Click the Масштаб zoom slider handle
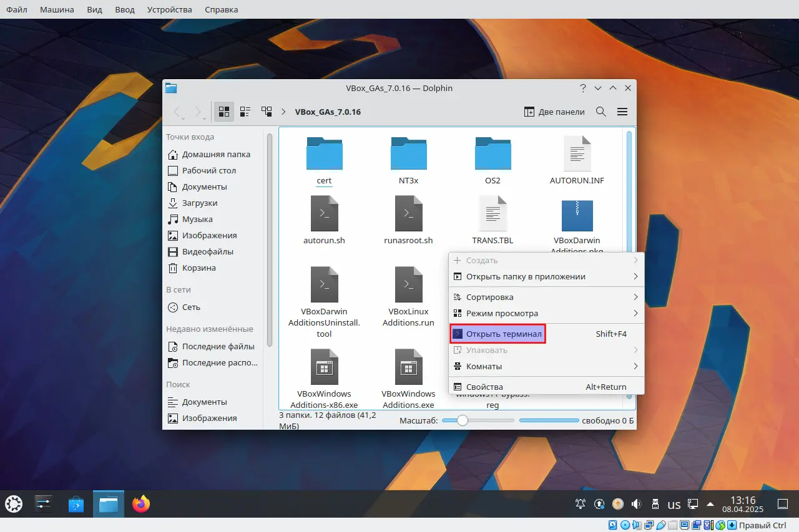The width and height of the screenshot is (799, 532). (462, 420)
